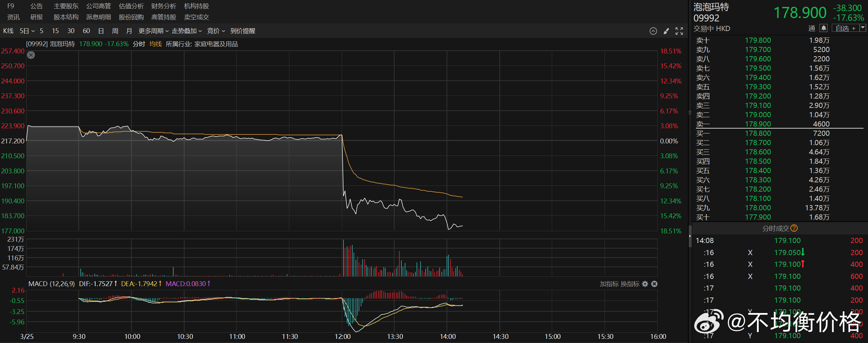Open 高管持股 executive holdings

pyautogui.click(x=164, y=17)
